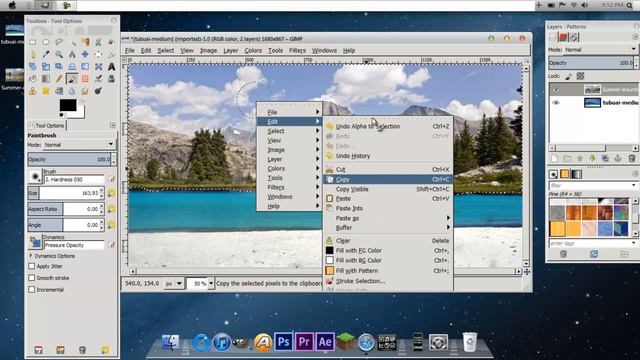Open the Layers panel Mode dropdown
The height and width of the screenshot is (360, 640).
pos(600,49)
